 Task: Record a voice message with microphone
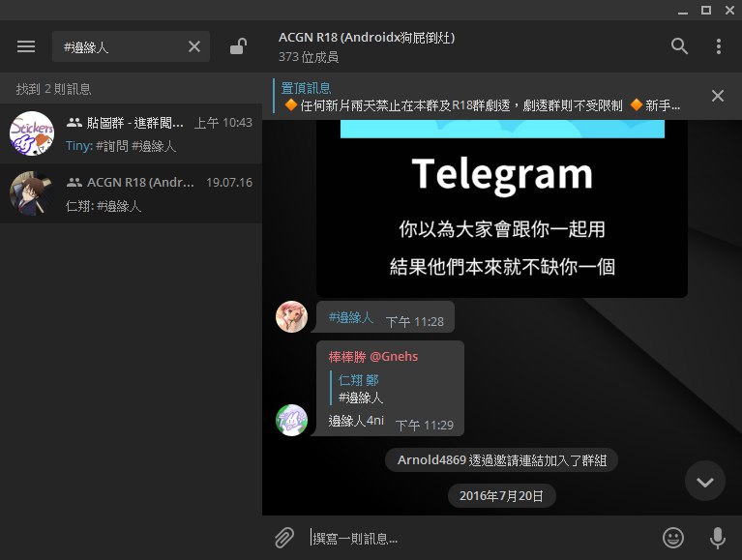click(718, 538)
